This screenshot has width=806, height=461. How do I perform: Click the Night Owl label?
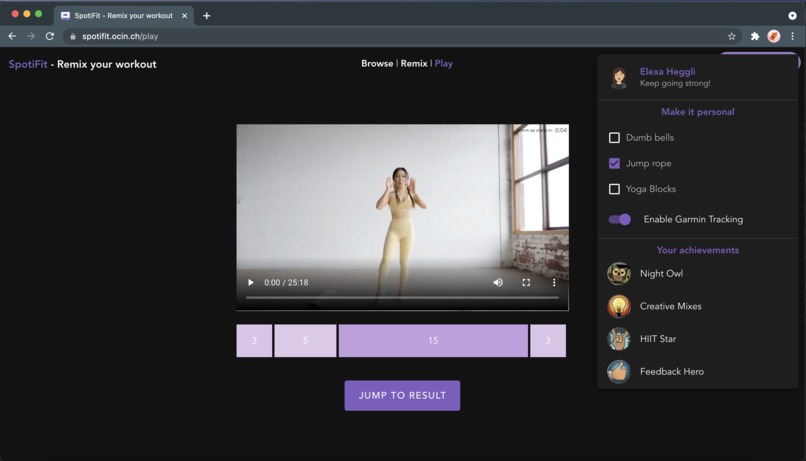(x=661, y=274)
